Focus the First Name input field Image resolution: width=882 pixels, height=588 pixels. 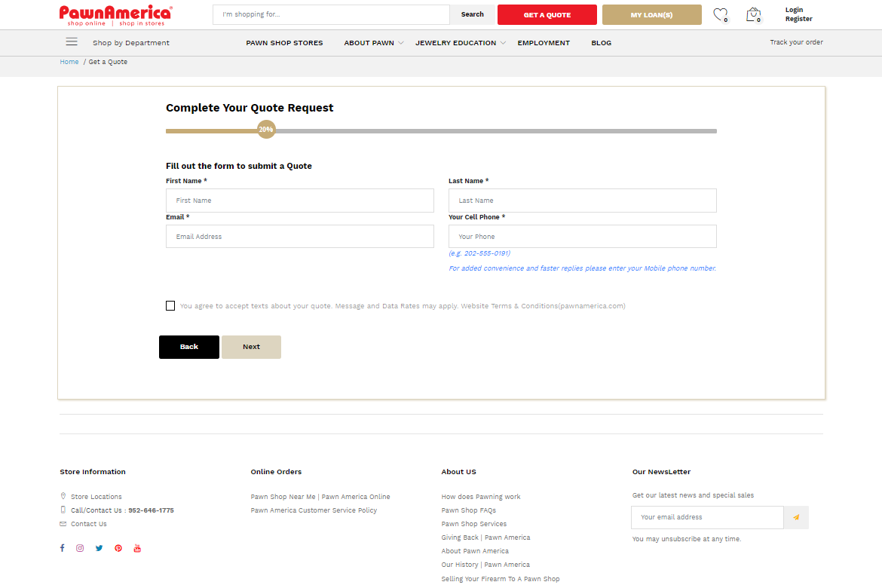coord(300,201)
